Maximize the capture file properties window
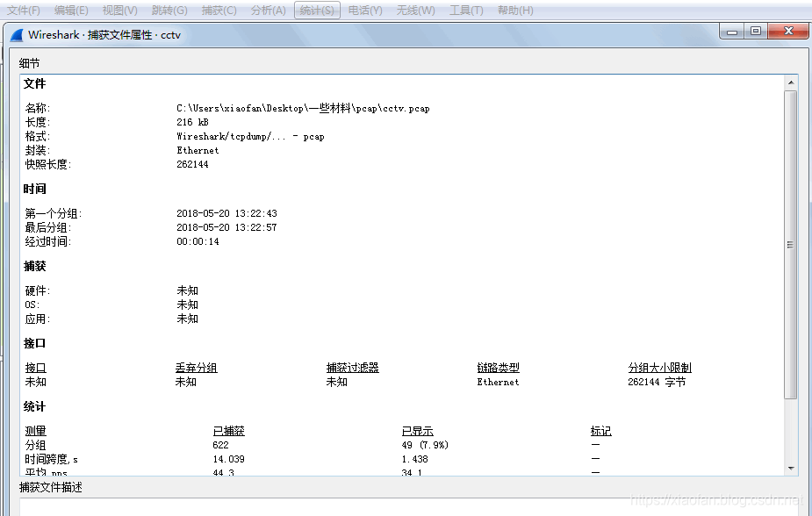Screen dimensions: 812x516 pos(756,32)
